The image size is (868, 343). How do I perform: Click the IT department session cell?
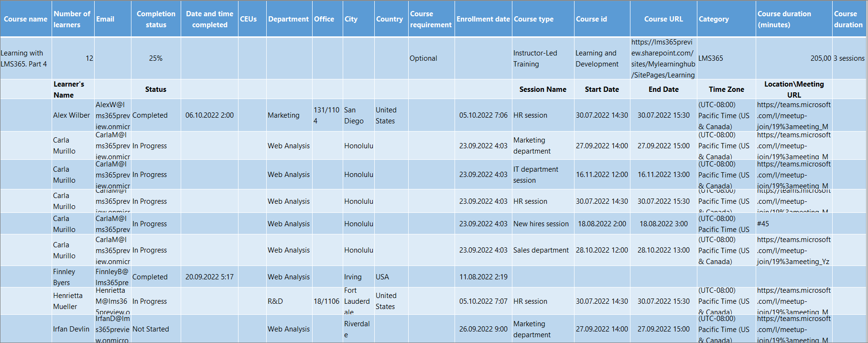536,175
